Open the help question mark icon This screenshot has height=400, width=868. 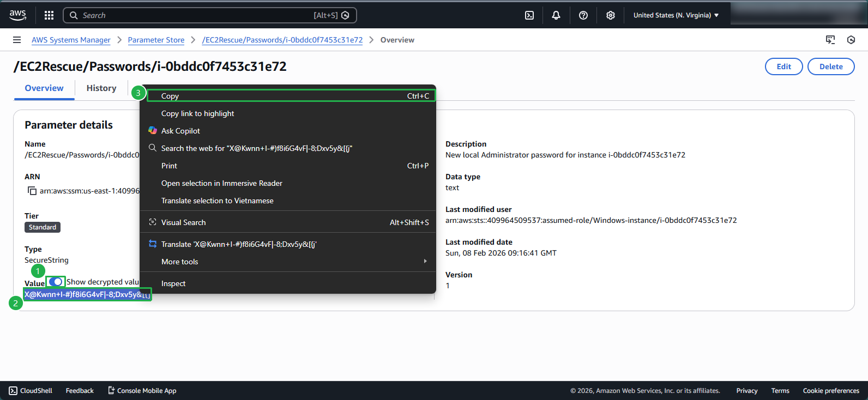tap(583, 15)
